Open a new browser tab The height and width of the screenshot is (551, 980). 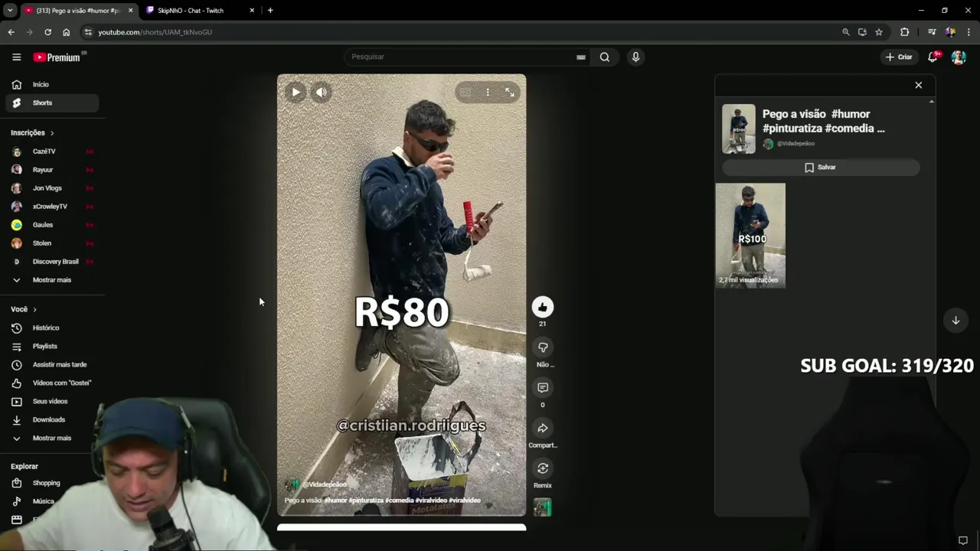point(270,11)
